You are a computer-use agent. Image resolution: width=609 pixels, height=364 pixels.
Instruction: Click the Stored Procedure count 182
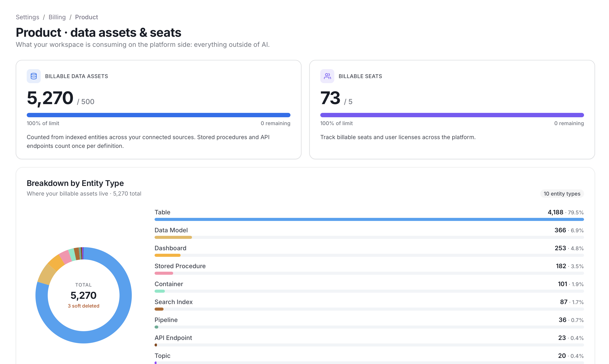pos(561,266)
